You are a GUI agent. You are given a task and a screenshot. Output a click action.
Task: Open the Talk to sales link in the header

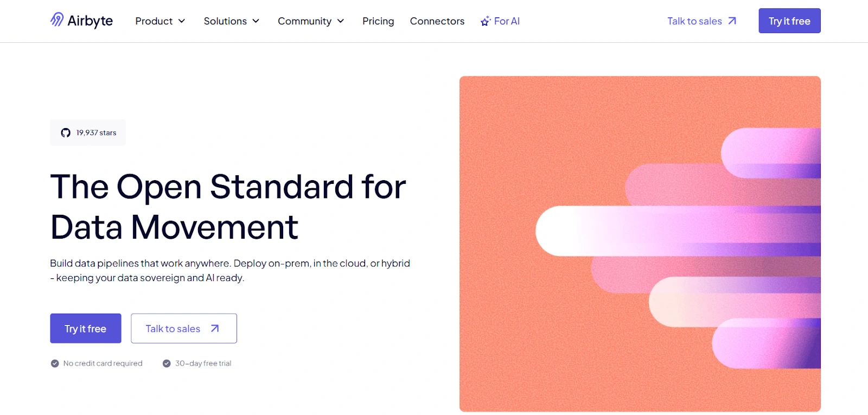coord(694,21)
